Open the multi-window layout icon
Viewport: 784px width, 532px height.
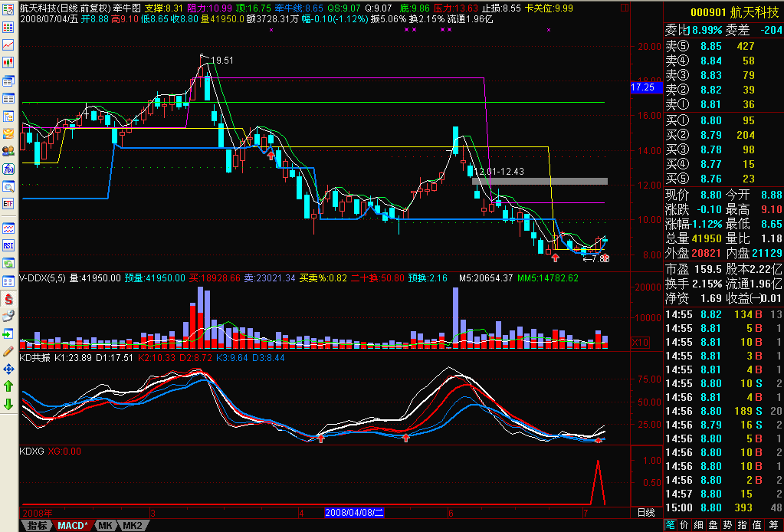[x=8, y=81]
